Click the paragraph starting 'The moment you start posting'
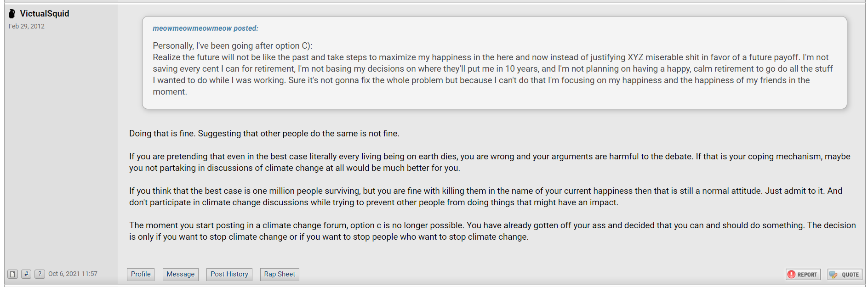 (492, 231)
